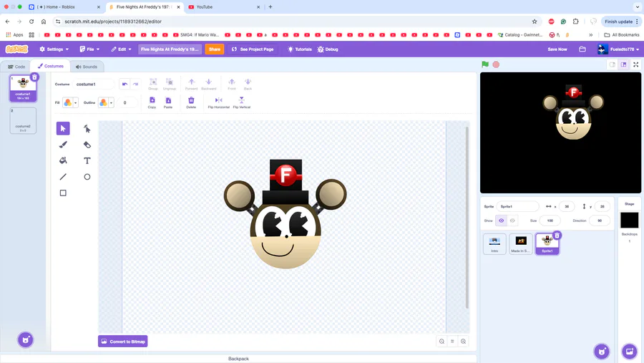Show the sprite with eye icon
Viewport: 644px width, 363px height.
pyautogui.click(x=502, y=221)
